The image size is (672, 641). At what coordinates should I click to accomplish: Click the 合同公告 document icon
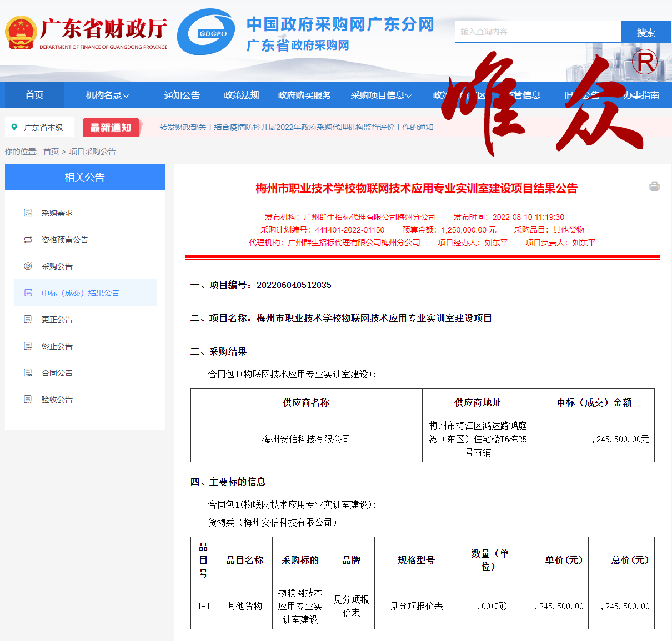(x=28, y=373)
